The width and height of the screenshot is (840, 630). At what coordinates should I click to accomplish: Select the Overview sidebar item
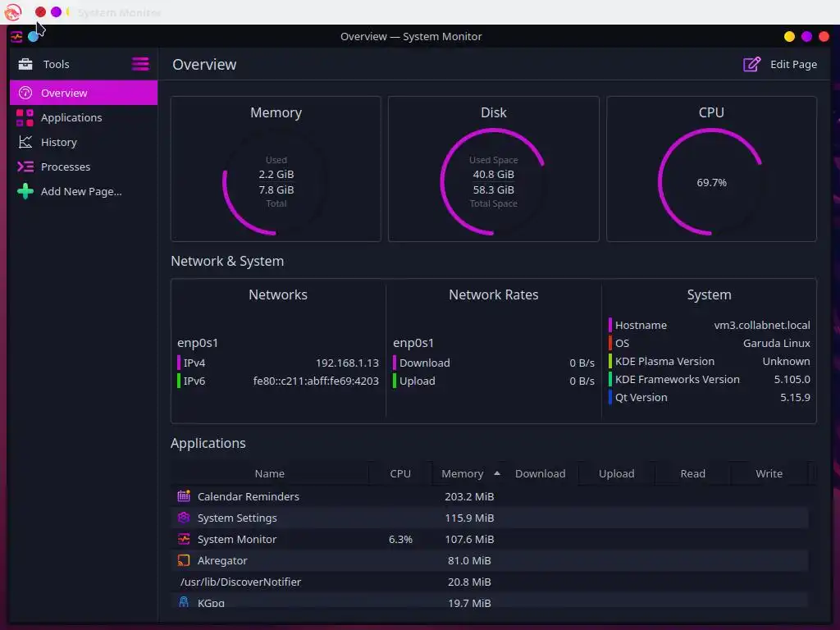pos(84,93)
